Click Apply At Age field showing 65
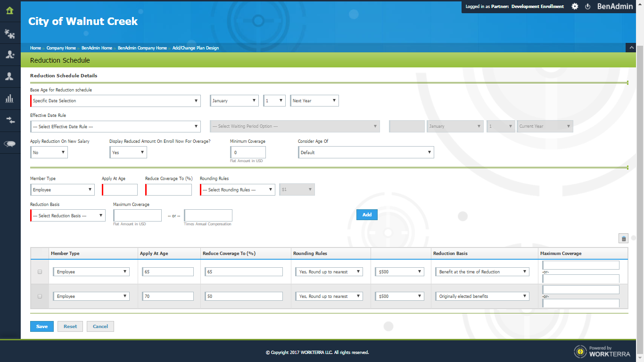 (x=168, y=272)
